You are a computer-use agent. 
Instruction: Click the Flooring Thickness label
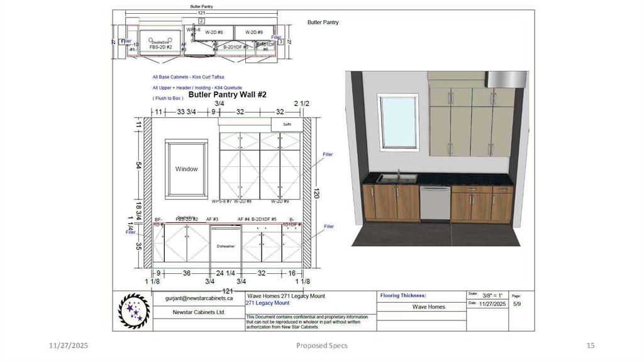click(x=403, y=295)
